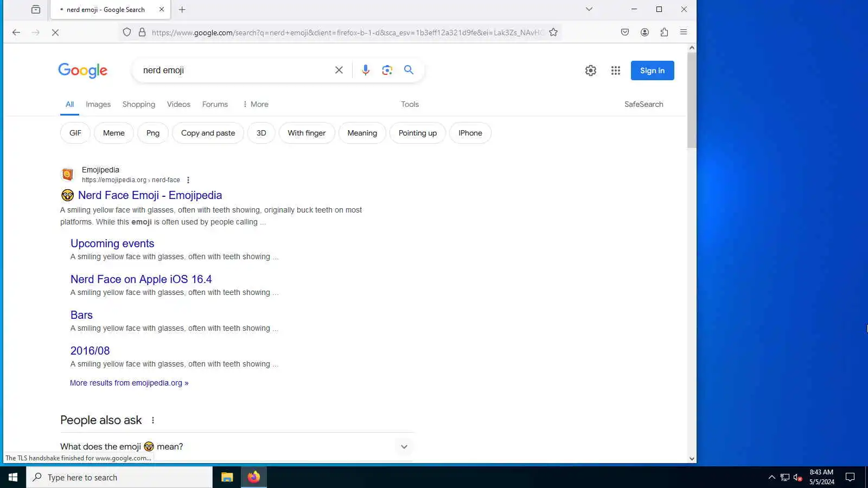Open the 2016/08 sitelink

90,351
